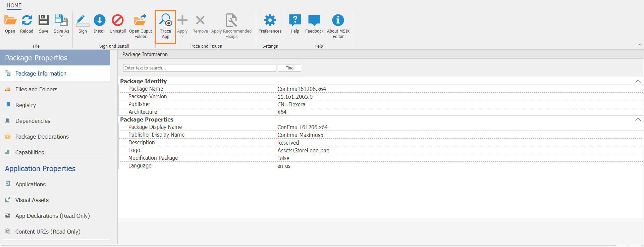
Task: Click the Package Properties sidebar header
Action: (x=55, y=58)
